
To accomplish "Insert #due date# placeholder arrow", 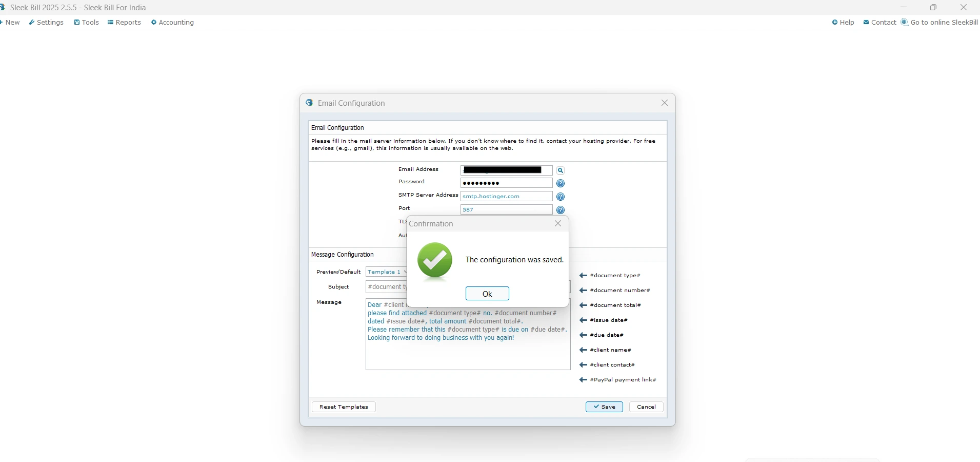I will point(583,335).
